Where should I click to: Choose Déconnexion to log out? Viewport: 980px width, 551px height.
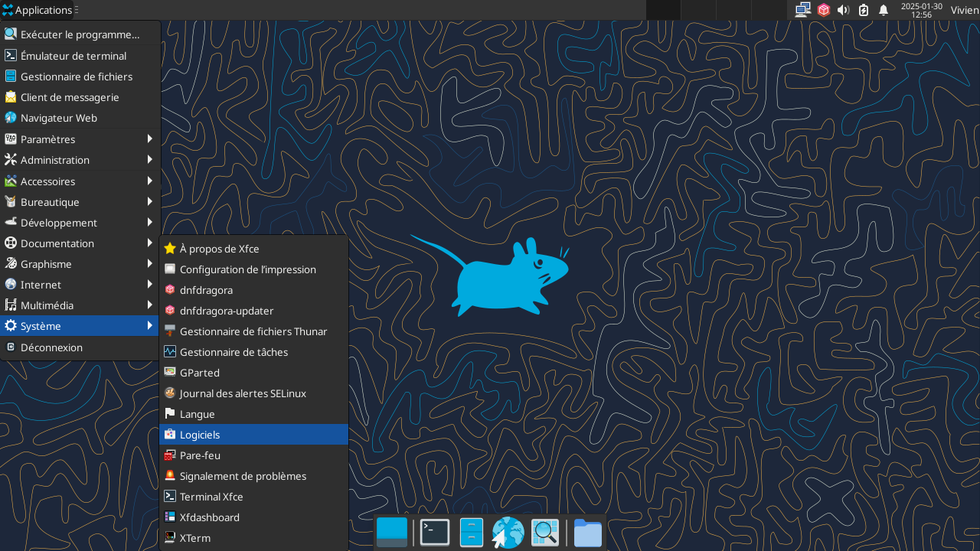[80, 347]
